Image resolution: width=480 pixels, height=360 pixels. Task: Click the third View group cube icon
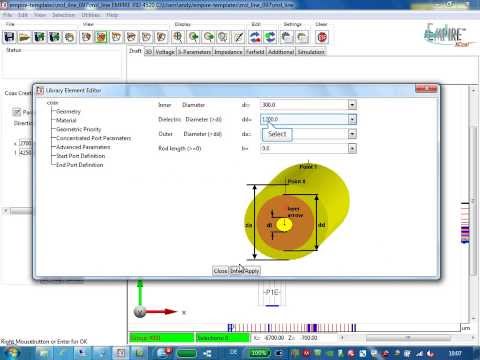coord(116,37)
